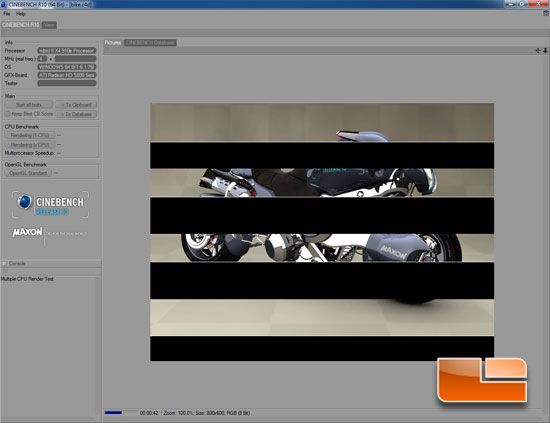Click the Start all tests button
The width and height of the screenshot is (550, 423).
click(x=29, y=105)
